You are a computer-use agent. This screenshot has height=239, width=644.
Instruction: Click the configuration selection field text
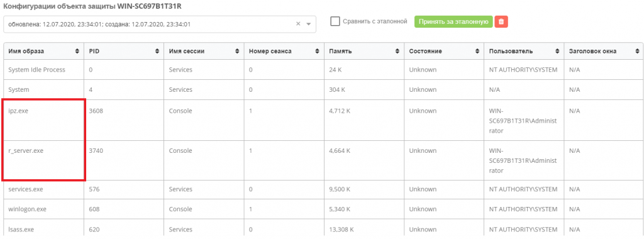[100, 25]
